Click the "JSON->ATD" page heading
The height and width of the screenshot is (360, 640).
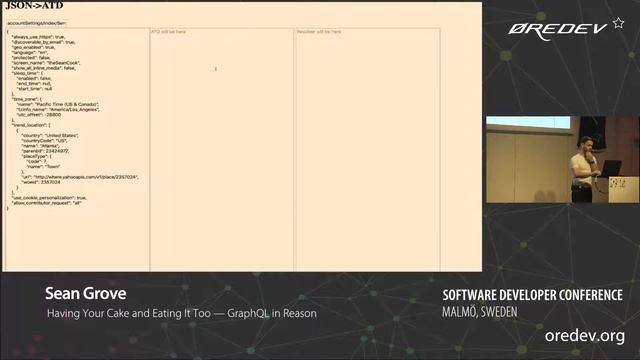34,6
